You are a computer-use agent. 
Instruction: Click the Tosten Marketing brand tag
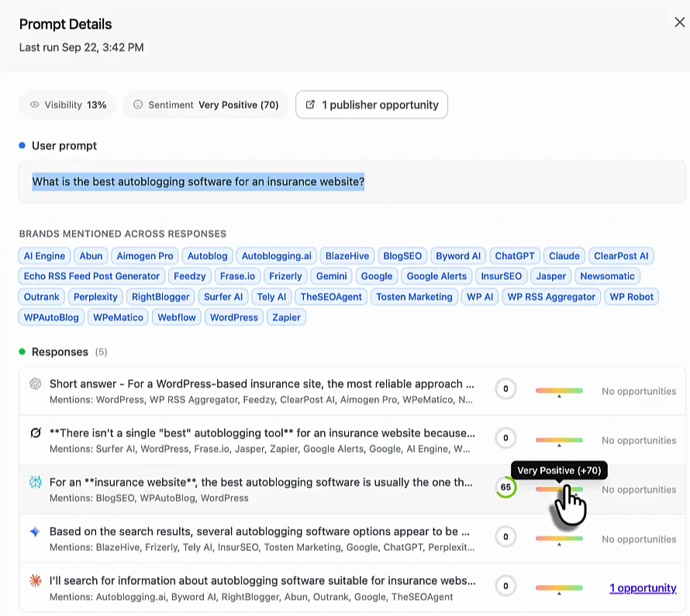(x=414, y=297)
